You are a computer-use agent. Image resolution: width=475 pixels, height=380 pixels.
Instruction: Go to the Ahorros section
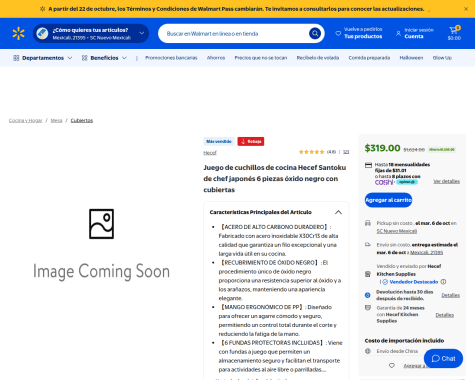(x=216, y=58)
